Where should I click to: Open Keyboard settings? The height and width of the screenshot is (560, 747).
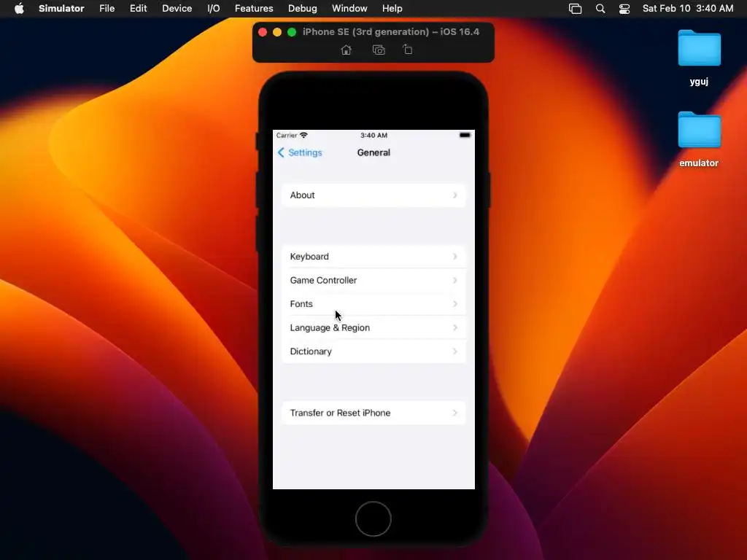point(374,257)
